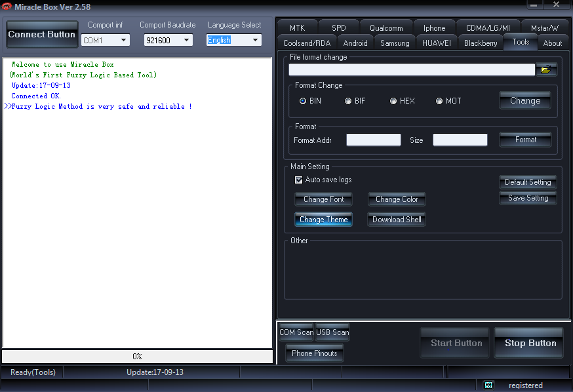573x392 pixels.
Task: Open the file browse folder icon
Action: [546, 69]
